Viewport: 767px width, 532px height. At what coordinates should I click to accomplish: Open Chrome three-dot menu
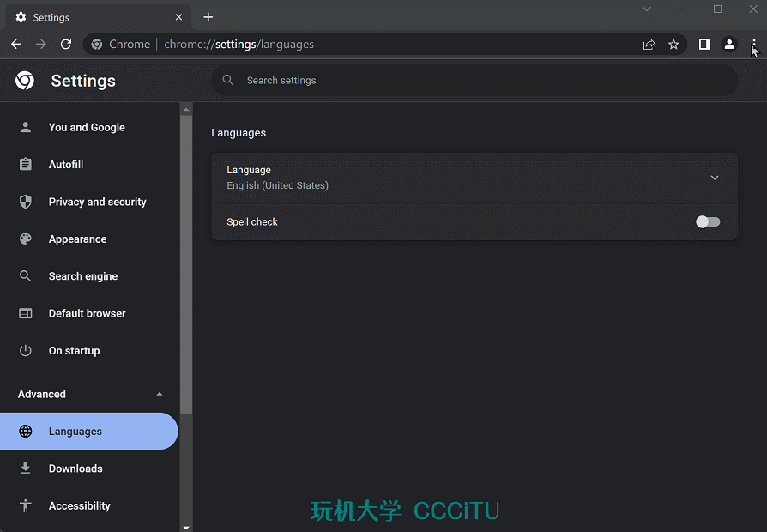754,45
